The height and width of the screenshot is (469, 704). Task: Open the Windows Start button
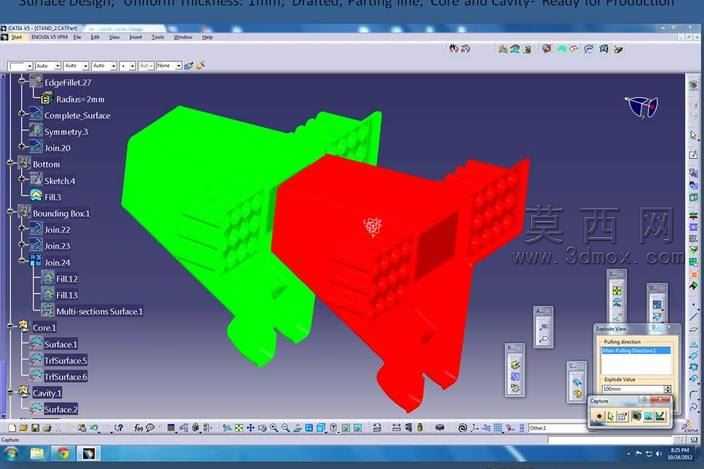point(11,454)
